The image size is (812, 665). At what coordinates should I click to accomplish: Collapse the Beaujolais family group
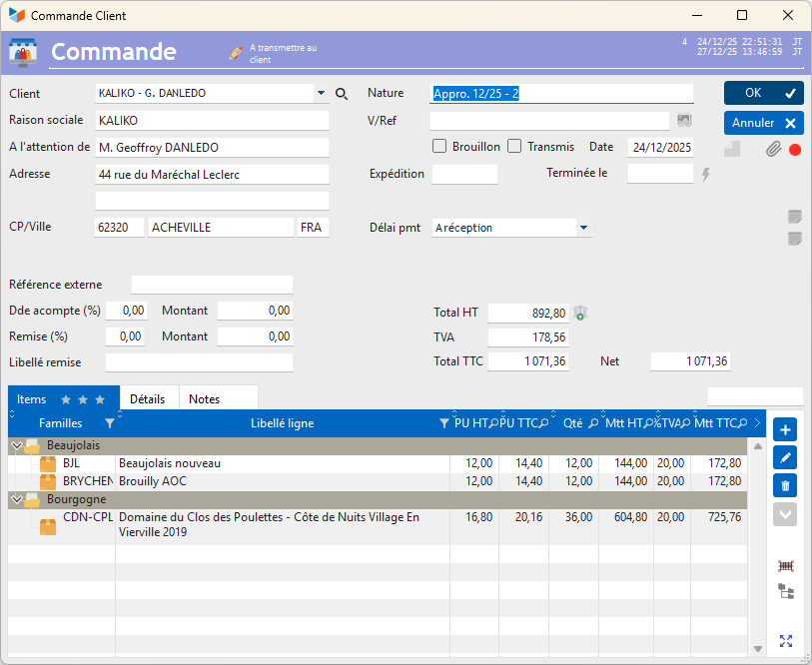pyautogui.click(x=16, y=445)
